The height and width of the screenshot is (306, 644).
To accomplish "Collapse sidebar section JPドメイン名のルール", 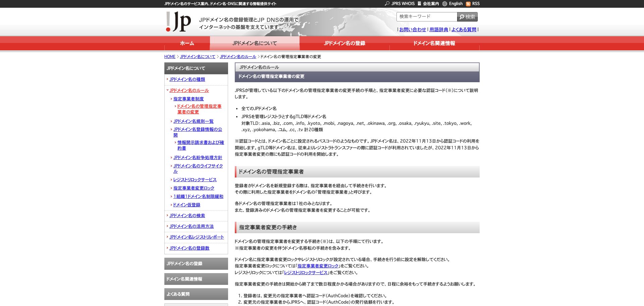I will click(x=189, y=91).
